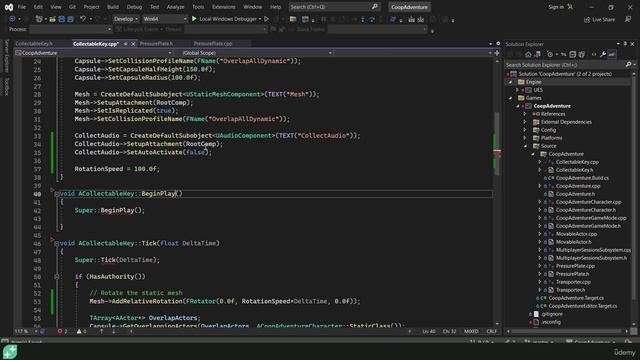Screen dimensions: 640x360
Task: Click the feedback icon at top right
Action: point(628,19)
